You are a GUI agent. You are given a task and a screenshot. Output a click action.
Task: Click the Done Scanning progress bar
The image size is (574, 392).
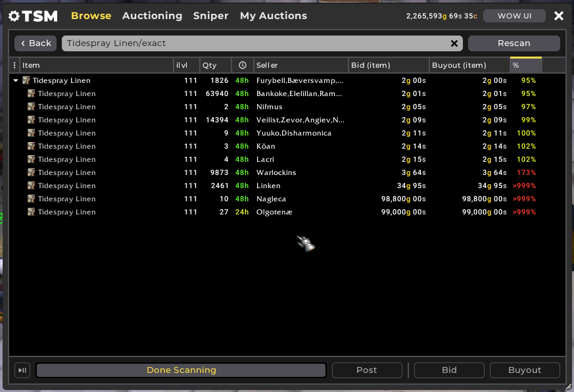click(x=181, y=370)
